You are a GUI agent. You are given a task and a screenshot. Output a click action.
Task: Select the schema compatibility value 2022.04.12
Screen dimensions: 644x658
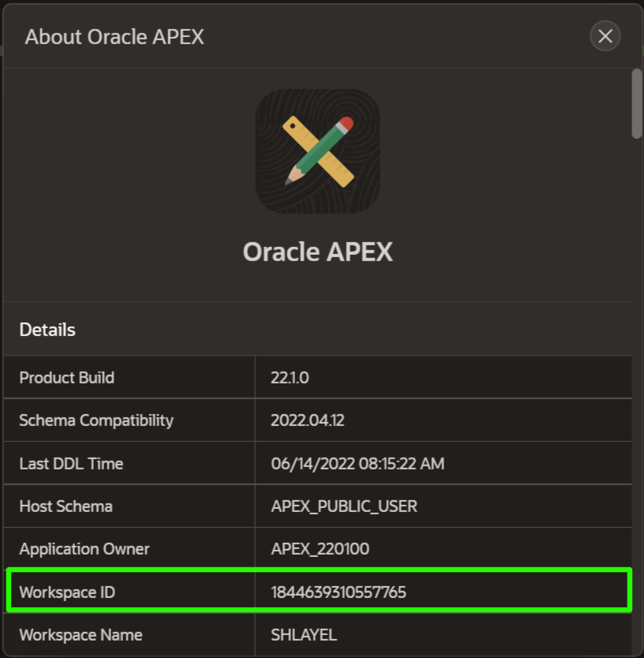coord(307,421)
